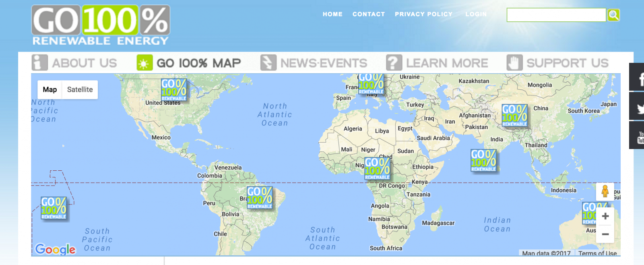Click the GO 100% marker over Brazil
Image resolution: width=644 pixels, height=265 pixels.
pyautogui.click(x=260, y=197)
